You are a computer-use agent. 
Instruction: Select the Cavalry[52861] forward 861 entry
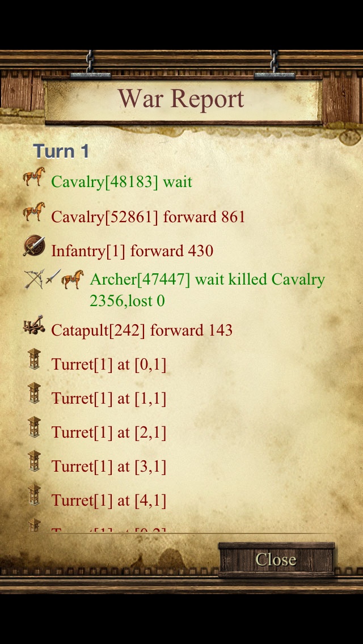[x=148, y=217]
